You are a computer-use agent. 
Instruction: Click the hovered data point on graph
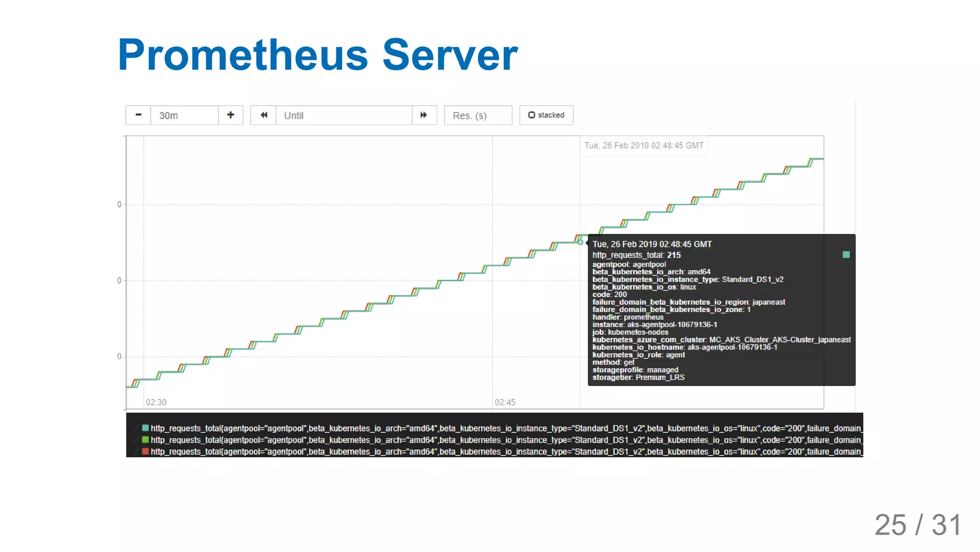point(580,243)
